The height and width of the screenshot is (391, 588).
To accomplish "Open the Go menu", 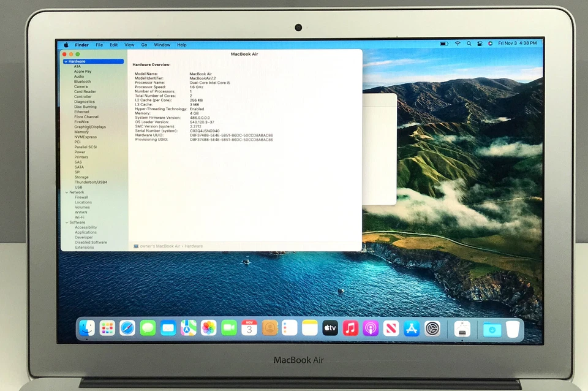I will coord(145,44).
